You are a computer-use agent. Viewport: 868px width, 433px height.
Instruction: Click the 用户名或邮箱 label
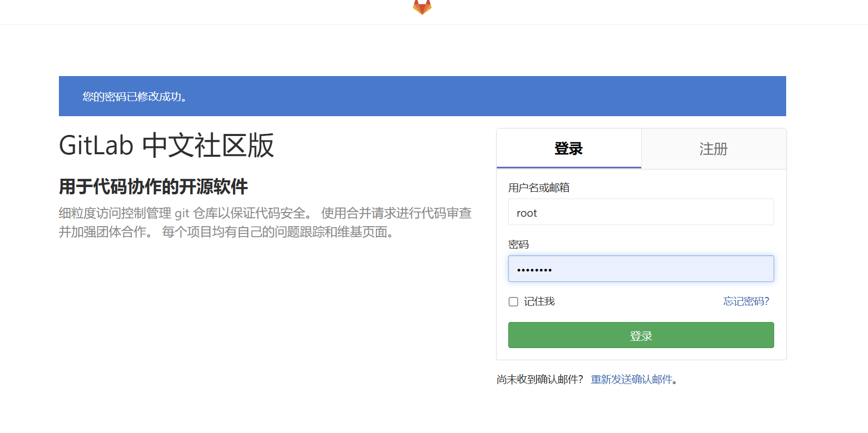[539, 188]
